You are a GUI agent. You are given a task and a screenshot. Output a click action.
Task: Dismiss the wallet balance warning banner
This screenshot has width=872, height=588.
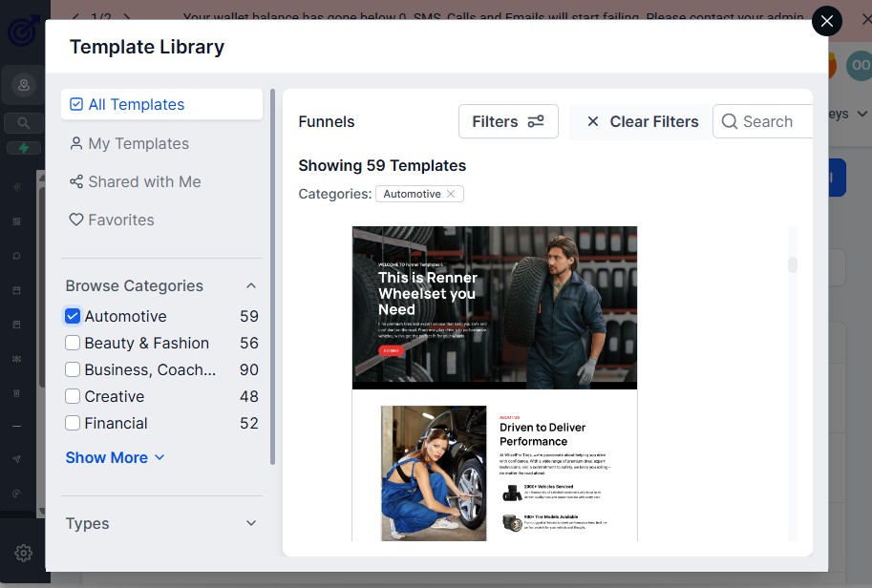click(x=866, y=19)
